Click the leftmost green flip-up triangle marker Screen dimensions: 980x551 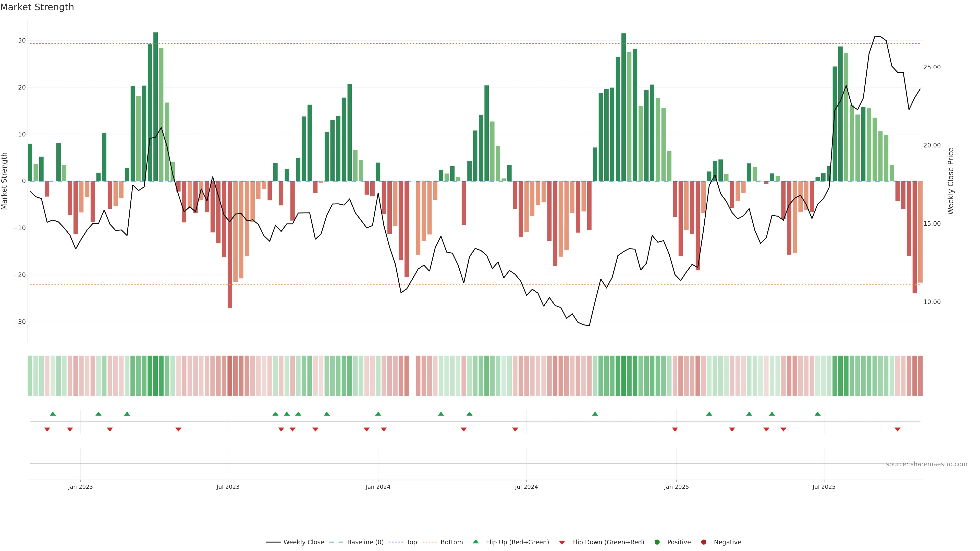click(x=53, y=414)
